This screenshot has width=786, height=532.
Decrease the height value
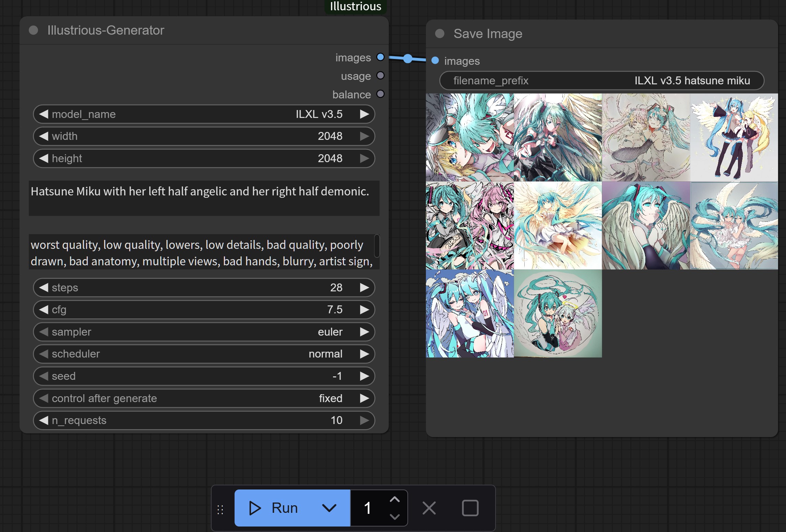point(44,158)
